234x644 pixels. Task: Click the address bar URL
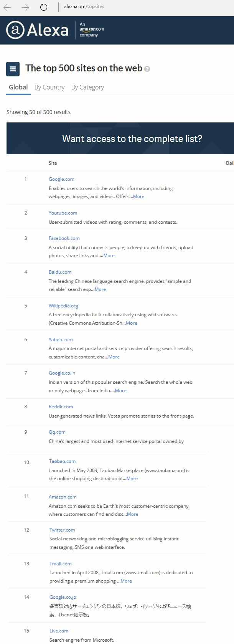(x=84, y=7)
